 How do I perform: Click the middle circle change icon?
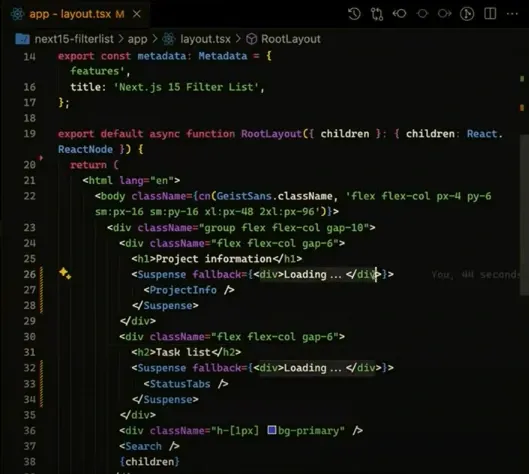click(422, 14)
